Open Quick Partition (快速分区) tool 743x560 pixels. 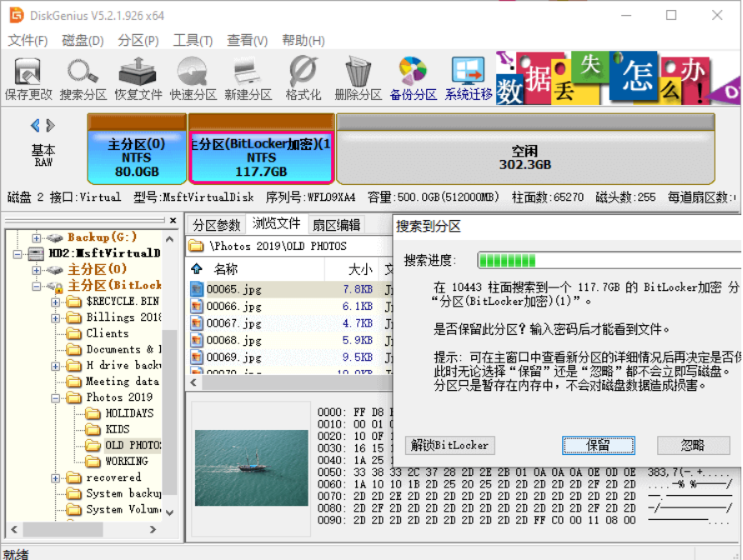(193, 78)
